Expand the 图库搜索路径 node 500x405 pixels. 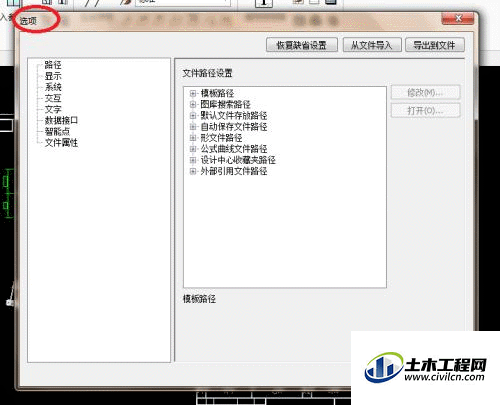(x=193, y=104)
